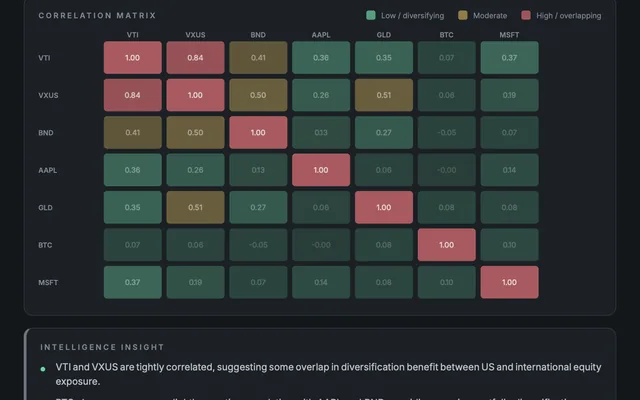Select the GLD row label
This screenshot has width=640, height=400.
click(45, 207)
